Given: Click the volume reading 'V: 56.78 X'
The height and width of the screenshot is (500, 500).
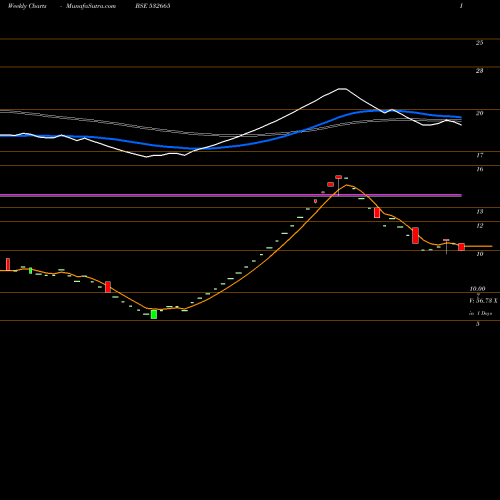Looking at the screenshot, I should (x=483, y=301).
